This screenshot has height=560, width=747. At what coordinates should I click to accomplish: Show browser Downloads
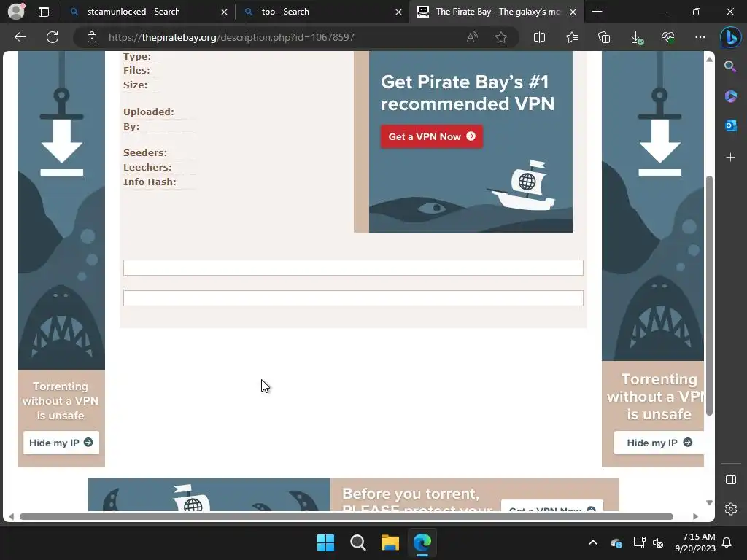click(x=637, y=37)
